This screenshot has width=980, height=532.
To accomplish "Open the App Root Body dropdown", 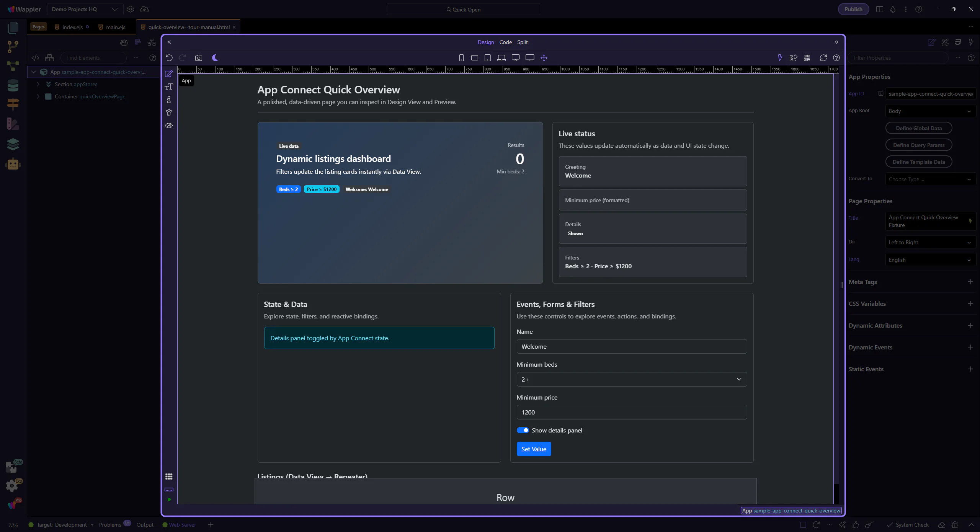I will [x=930, y=111].
